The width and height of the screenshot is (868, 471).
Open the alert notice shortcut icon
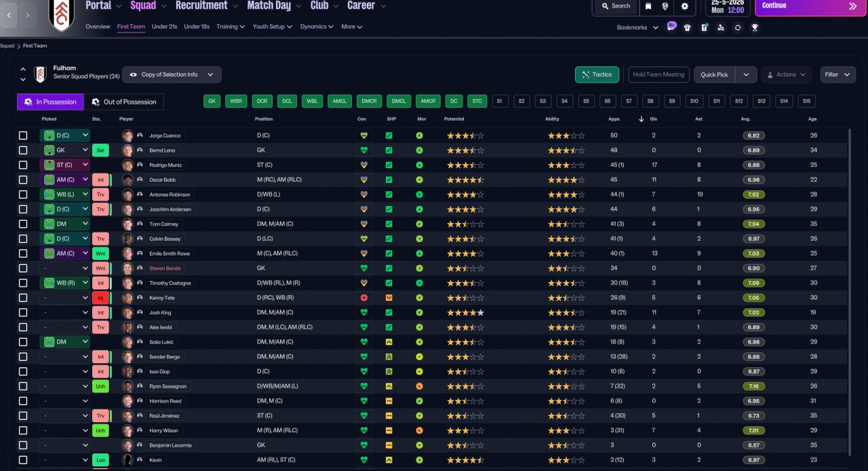pyautogui.click(x=704, y=28)
